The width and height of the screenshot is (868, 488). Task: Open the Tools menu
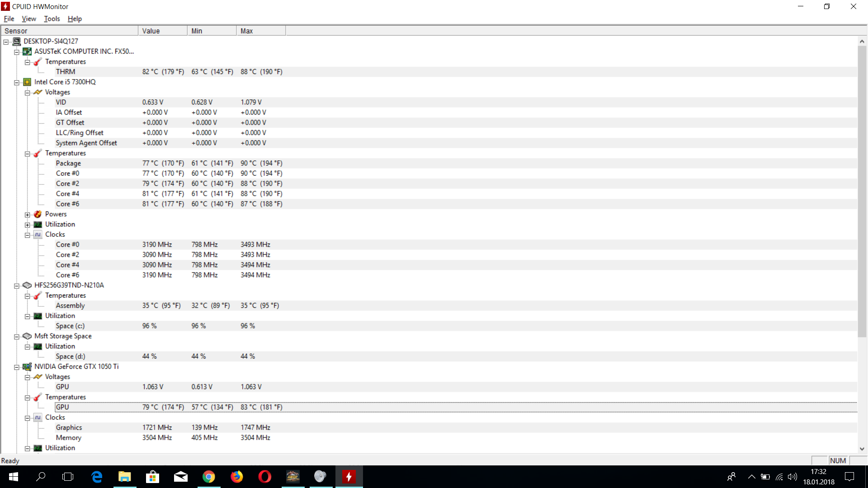(x=52, y=19)
